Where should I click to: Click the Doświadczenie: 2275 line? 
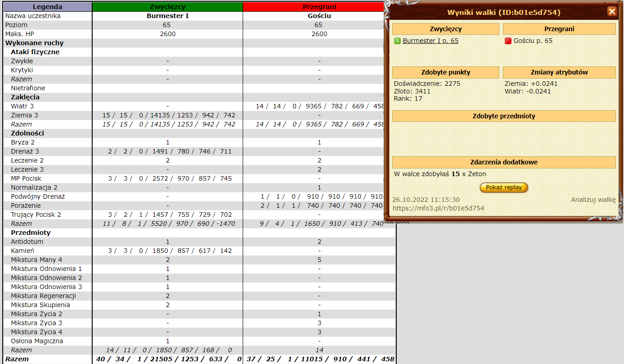427,84
